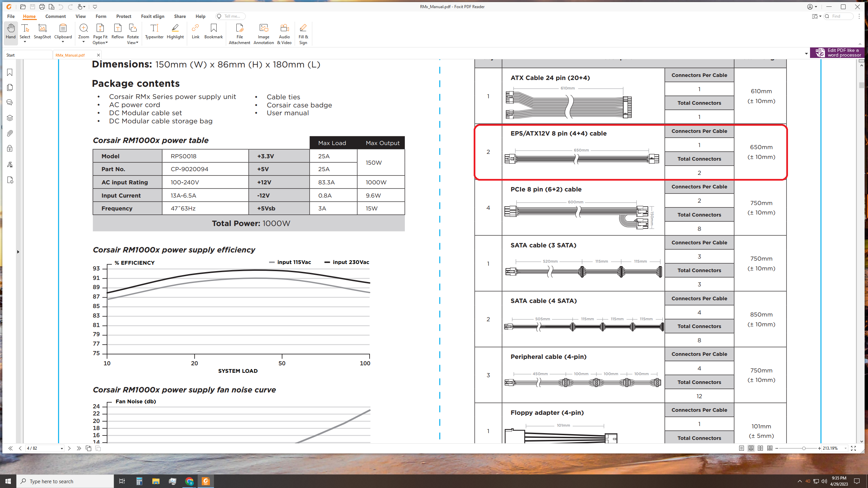Go to the first page

(x=11, y=448)
